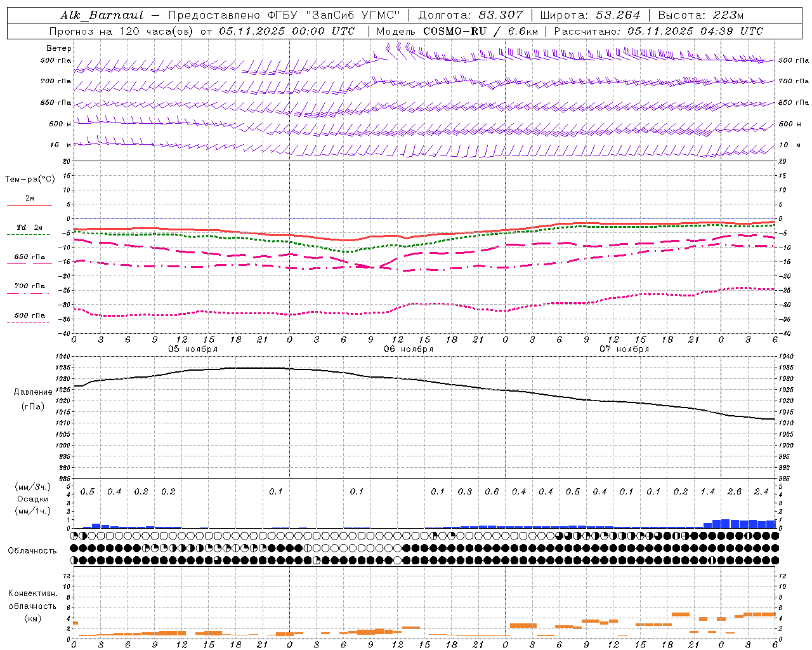Click the longitude value Долгота: 83.307
Screen dimensions: 812x650
point(471,15)
